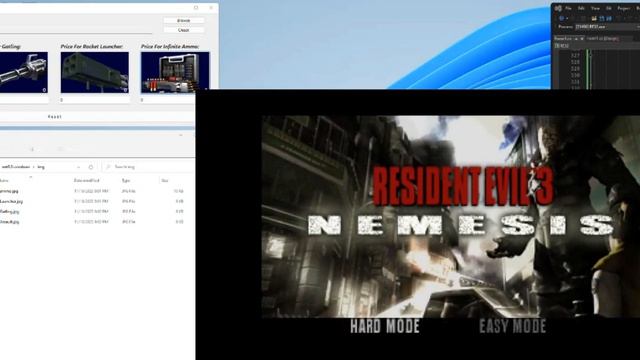Viewport: 640px width, 360px height.
Task: Open the Edit menu in Visual Studio
Action: (581, 8)
